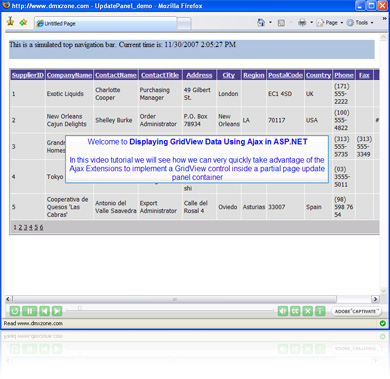Click the Add to Favorites icon
390x379 pixels.
pos(23,22)
